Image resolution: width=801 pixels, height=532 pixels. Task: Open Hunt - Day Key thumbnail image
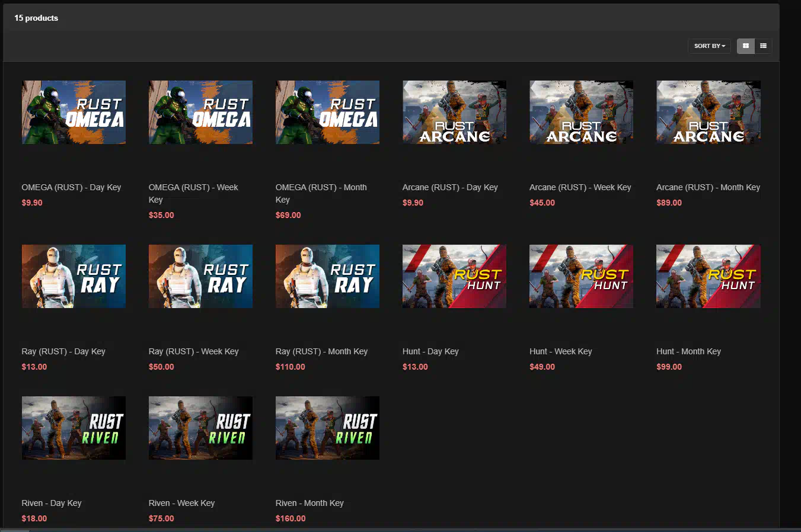(454, 276)
